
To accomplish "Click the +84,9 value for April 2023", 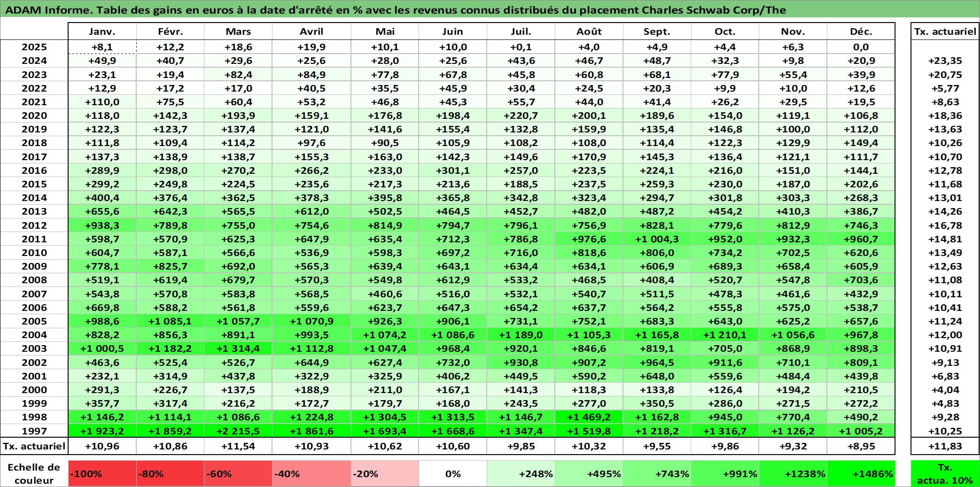I will click(311, 75).
